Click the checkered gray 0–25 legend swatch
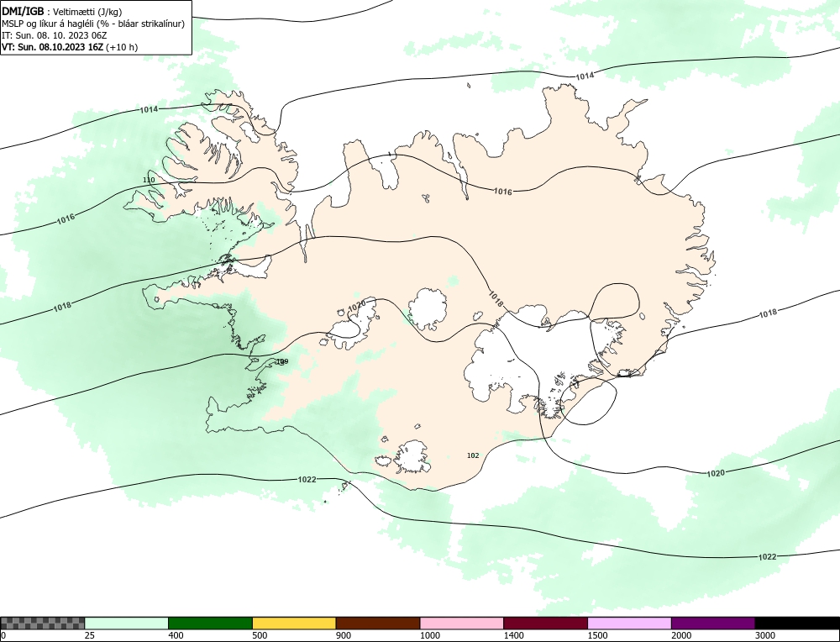Screen dimensions: 840x642 coord(42,624)
